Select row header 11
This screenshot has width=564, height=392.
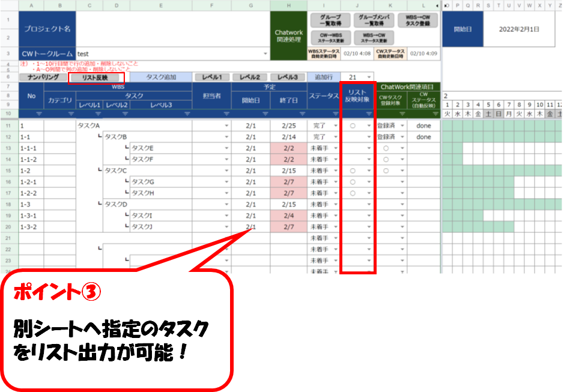pos(8,126)
